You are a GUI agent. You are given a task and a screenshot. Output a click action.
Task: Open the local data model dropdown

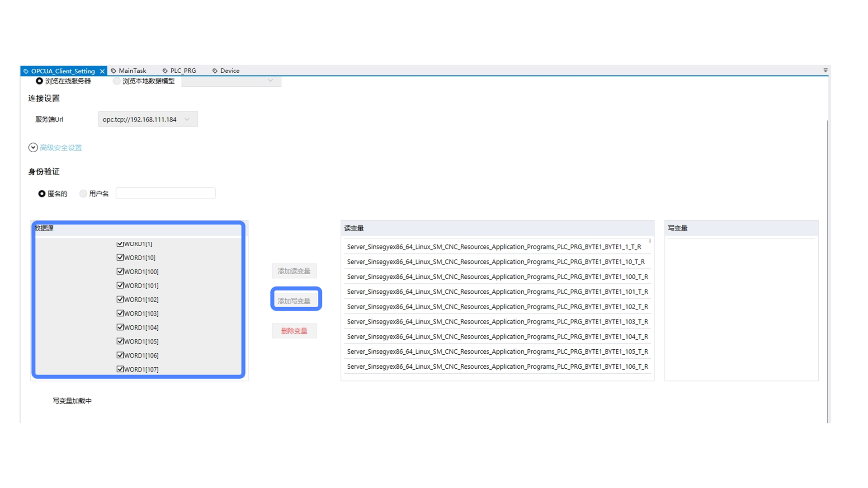(x=270, y=81)
